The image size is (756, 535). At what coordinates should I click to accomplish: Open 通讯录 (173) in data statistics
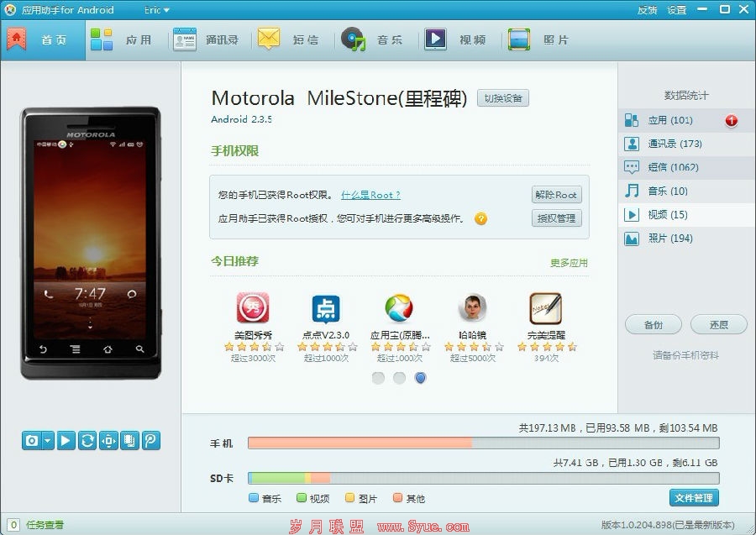click(x=686, y=144)
